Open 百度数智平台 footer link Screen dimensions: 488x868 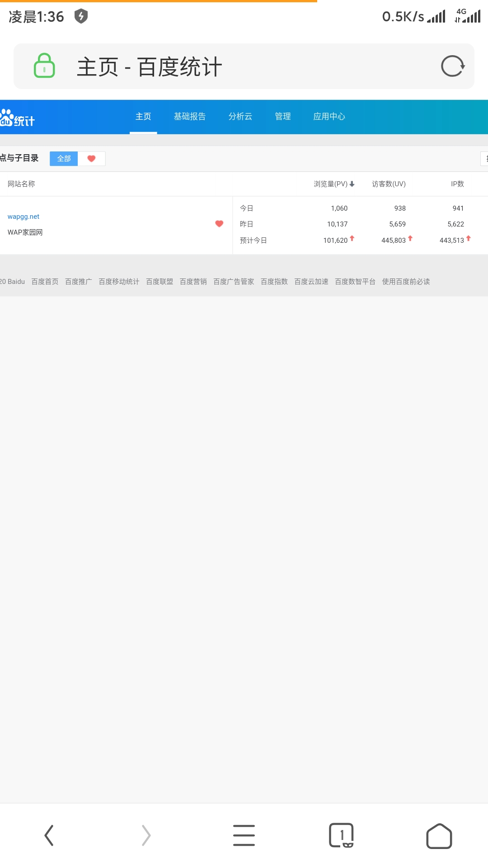click(x=355, y=282)
